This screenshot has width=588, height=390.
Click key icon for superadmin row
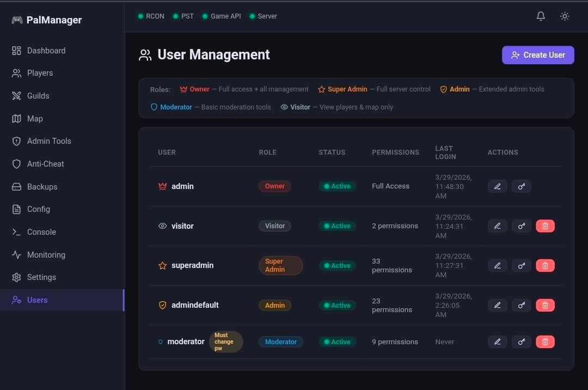(x=521, y=266)
